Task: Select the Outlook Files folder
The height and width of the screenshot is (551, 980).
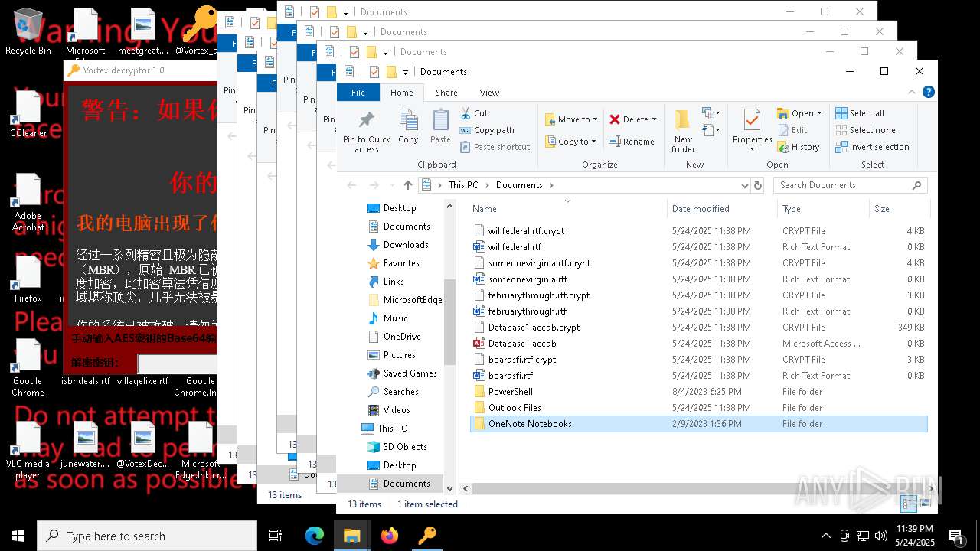Action: click(x=514, y=408)
